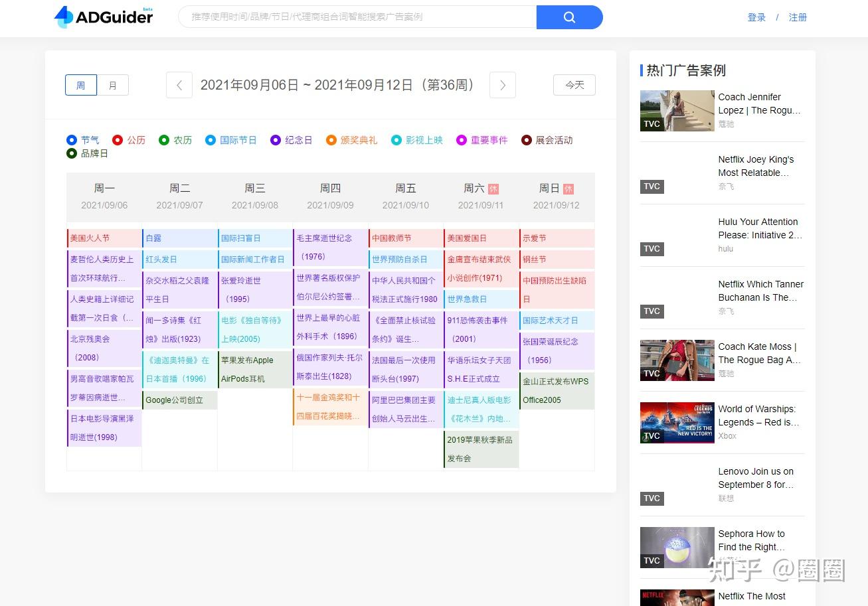The height and width of the screenshot is (606, 868).
Task: Open the 国际艺术天才日 event
Action: click(557, 321)
